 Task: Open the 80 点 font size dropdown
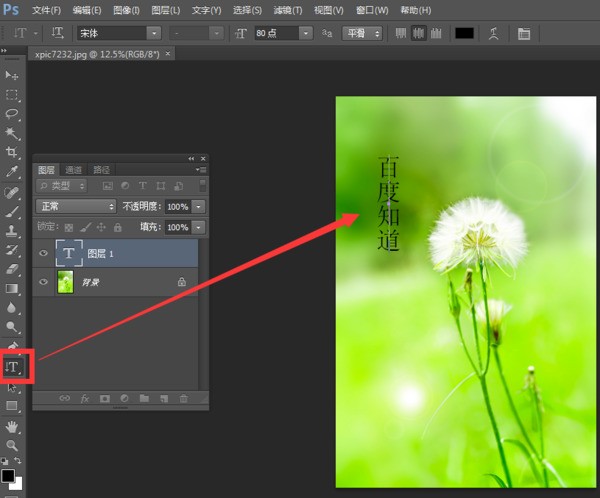tap(305, 33)
